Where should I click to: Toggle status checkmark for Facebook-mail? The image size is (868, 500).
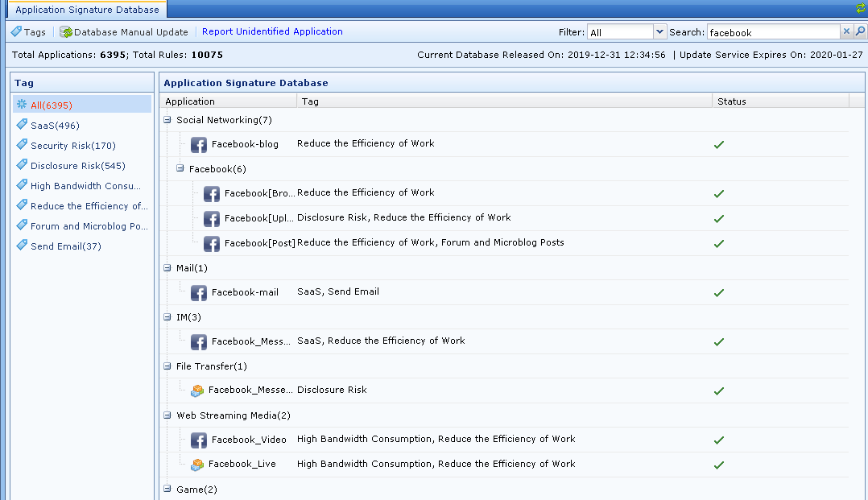(718, 293)
